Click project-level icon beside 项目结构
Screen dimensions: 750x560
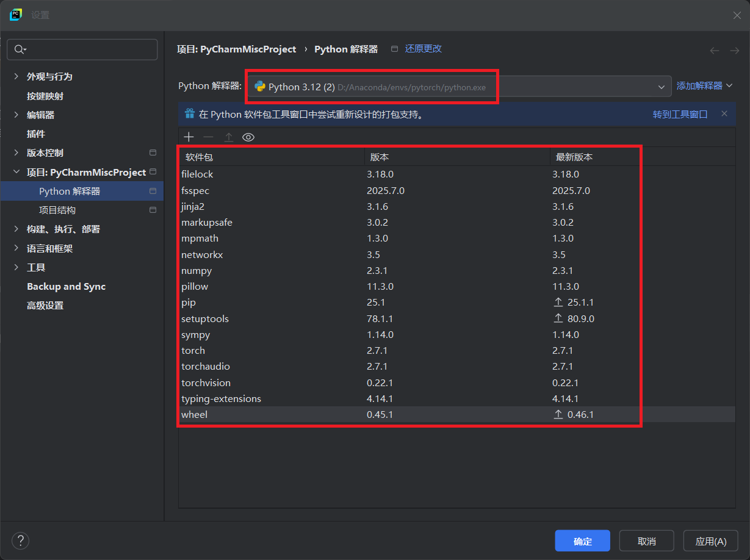[x=153, y=210]
